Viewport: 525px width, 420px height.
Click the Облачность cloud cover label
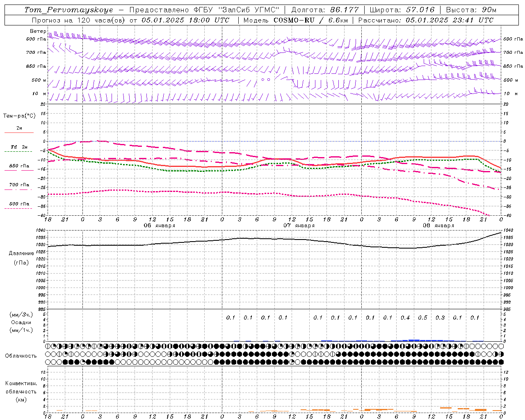click(x=21, y=356)
